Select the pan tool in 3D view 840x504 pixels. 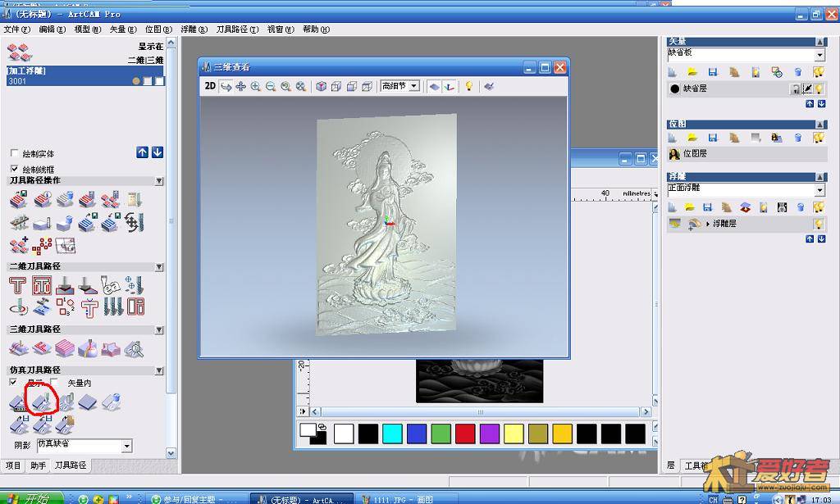click(x=241, y=86)
